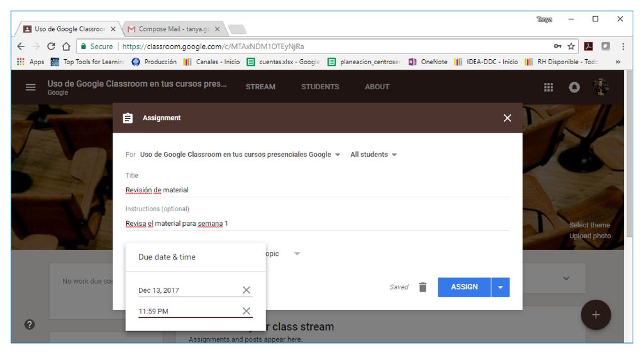Click the Assignment clipboard icon

point(128,118)
